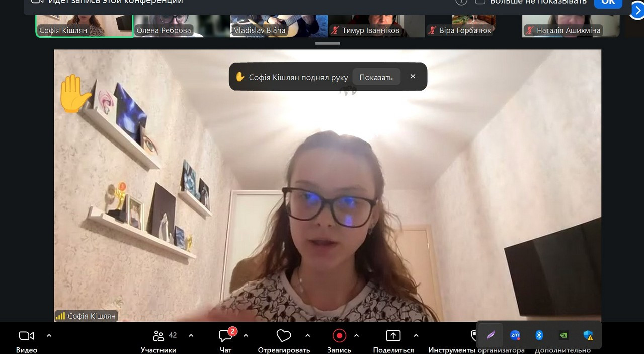Image resolution: width=644 pixels, height=354 pixels.
Task: Click the Windows Security shield tray icon
Action: click(588, 335)
